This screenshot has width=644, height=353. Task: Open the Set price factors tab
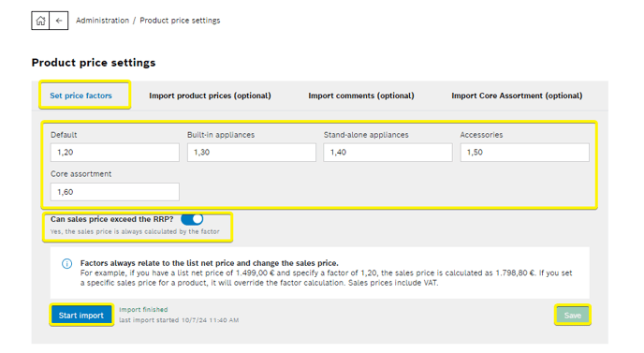[80, 96]
